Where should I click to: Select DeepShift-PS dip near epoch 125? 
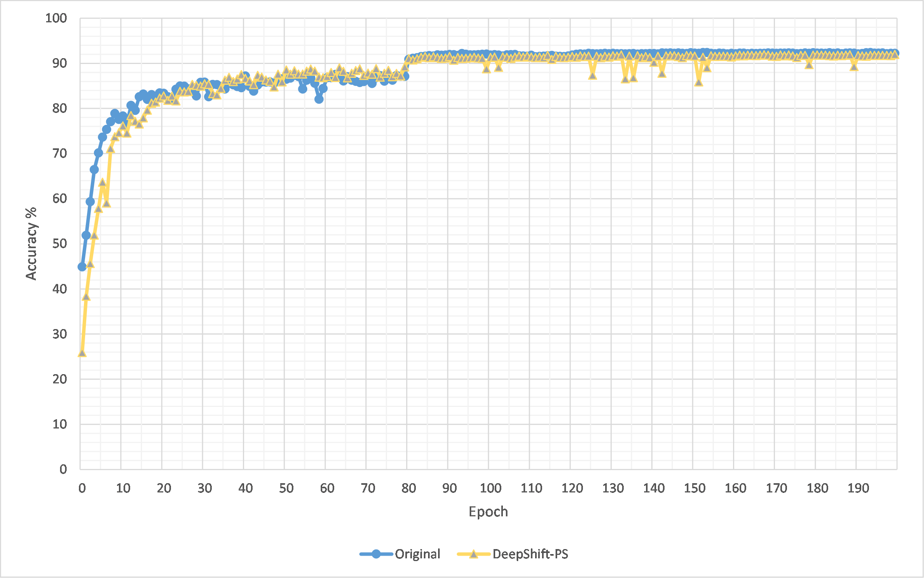tap(593, 75)
